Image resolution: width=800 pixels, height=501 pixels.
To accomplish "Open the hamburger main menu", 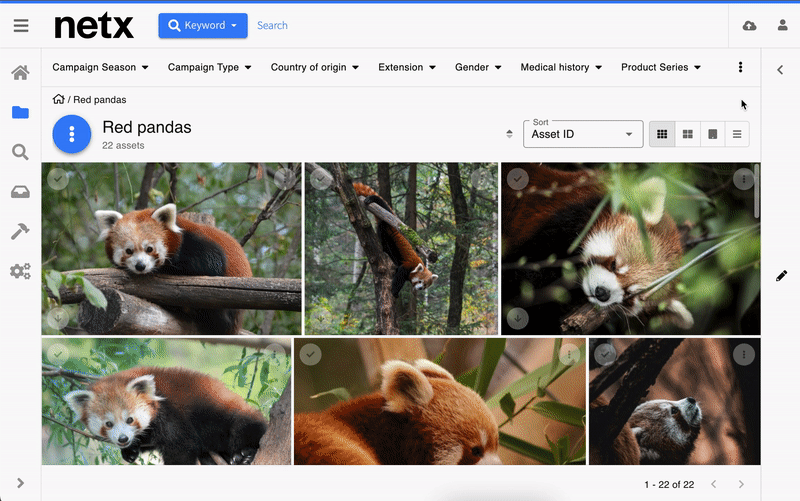I will pyautogui.click(x=21, y=26).
